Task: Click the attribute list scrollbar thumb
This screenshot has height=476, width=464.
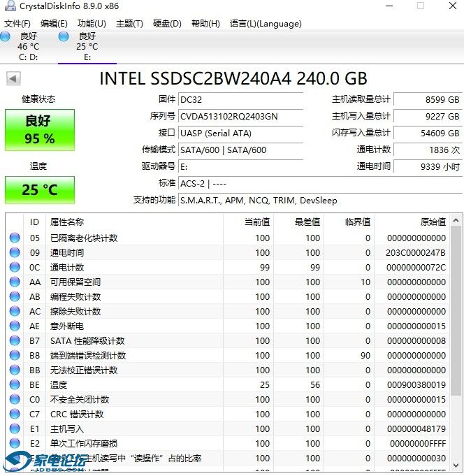Action: 456,311
